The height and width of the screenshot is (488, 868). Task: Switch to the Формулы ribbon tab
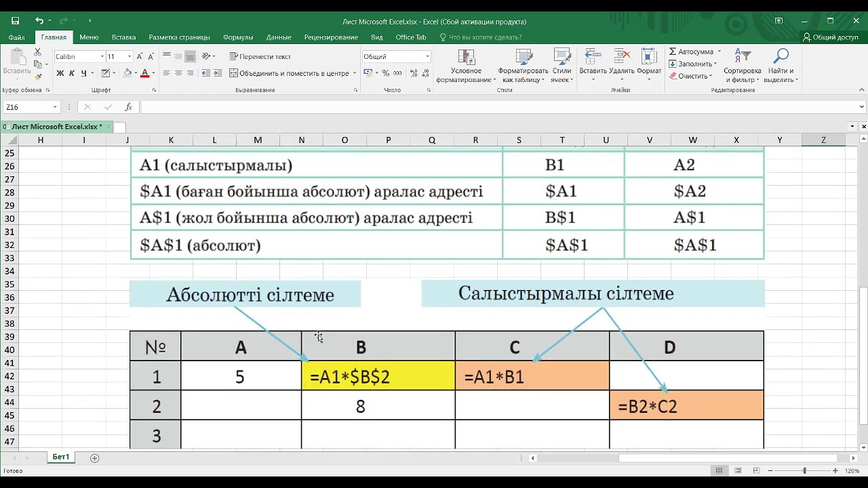(x=238, y=37)
